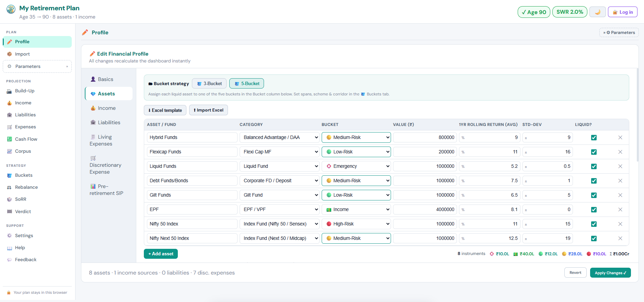The width and height of the screenshot is (644, 302).
Task: Open the Pre-retirement SIP tab
Action: [108, 190]
